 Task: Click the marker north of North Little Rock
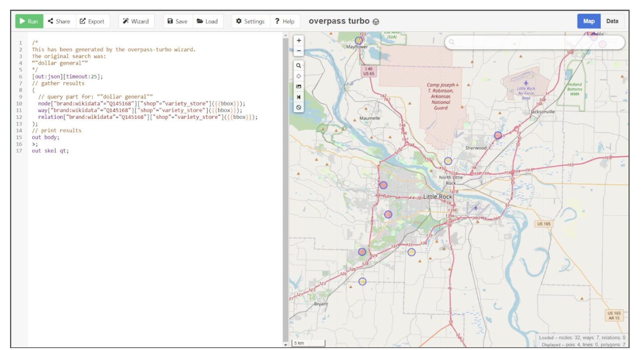448,161
